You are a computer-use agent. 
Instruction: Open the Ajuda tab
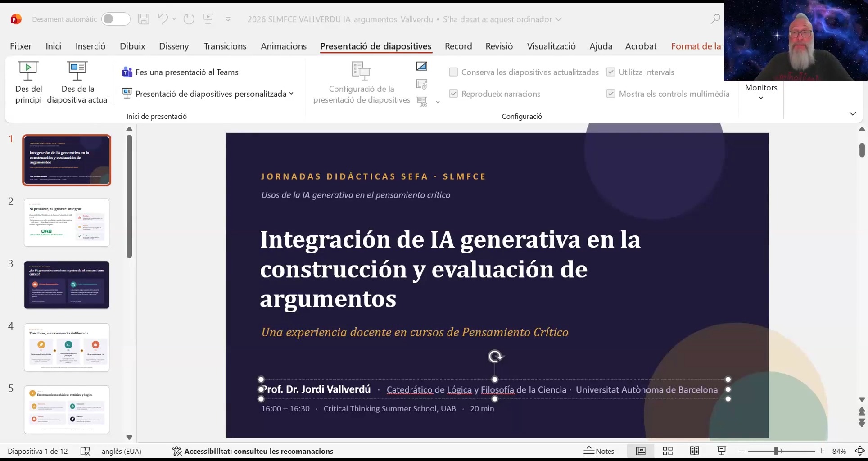coord(601,46)
